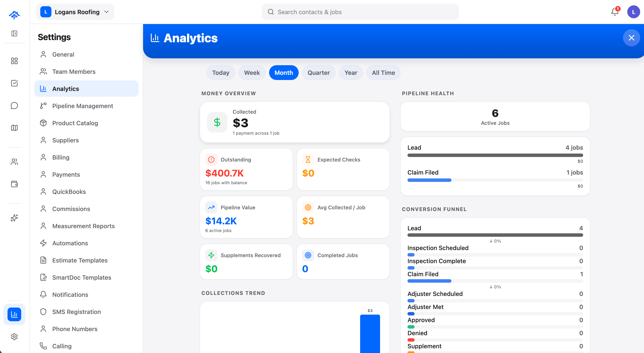Open the dashboard grid icon
The height and width of the screenshot is (353, 644).
click(x=14, y=61)
